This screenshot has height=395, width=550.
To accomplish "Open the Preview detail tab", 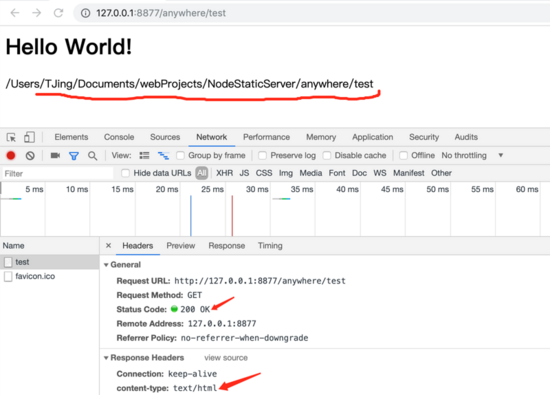I will [181, 246].
